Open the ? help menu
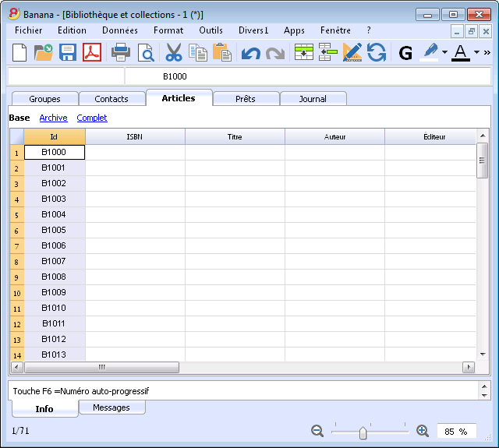Screen dimensions: 499x448 (369, 30)
